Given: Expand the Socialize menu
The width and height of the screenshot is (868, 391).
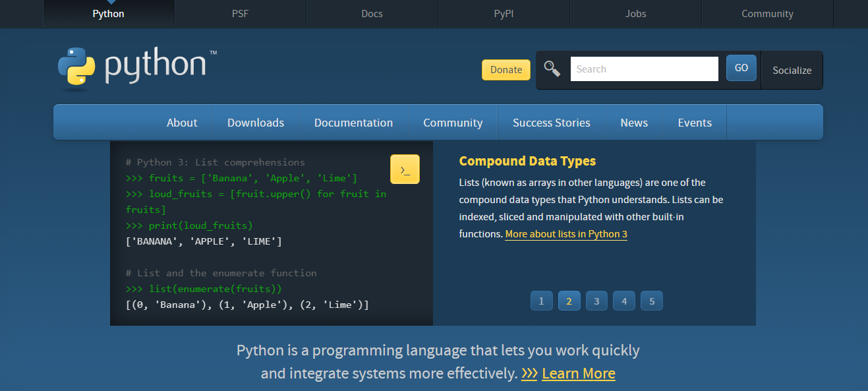Looking at the screenshot, I should click(792, 70).
